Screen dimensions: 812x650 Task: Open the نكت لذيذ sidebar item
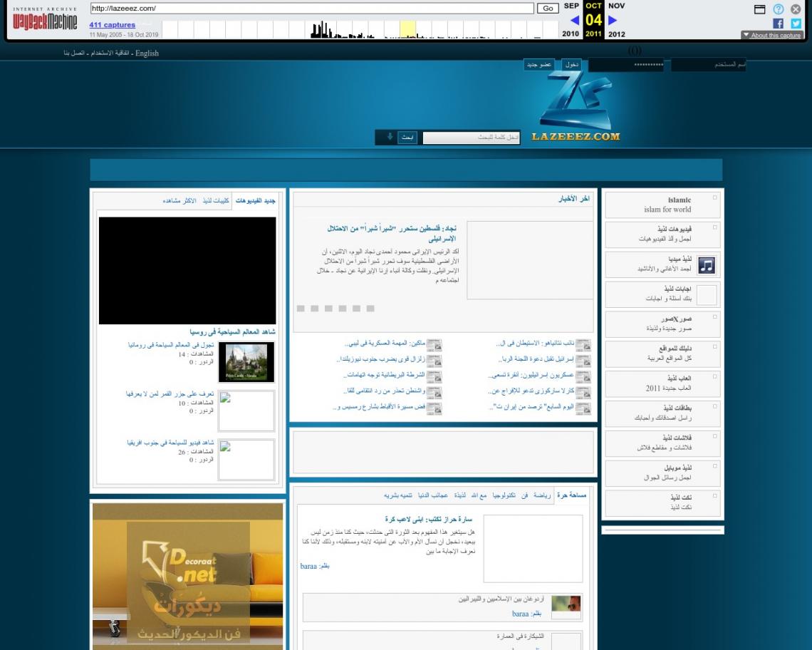point(663,502)
